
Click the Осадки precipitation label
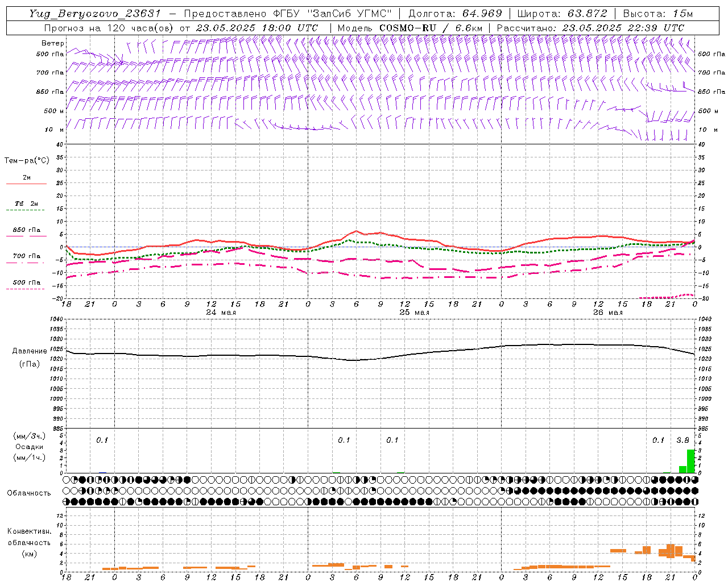tap(29, 447)
